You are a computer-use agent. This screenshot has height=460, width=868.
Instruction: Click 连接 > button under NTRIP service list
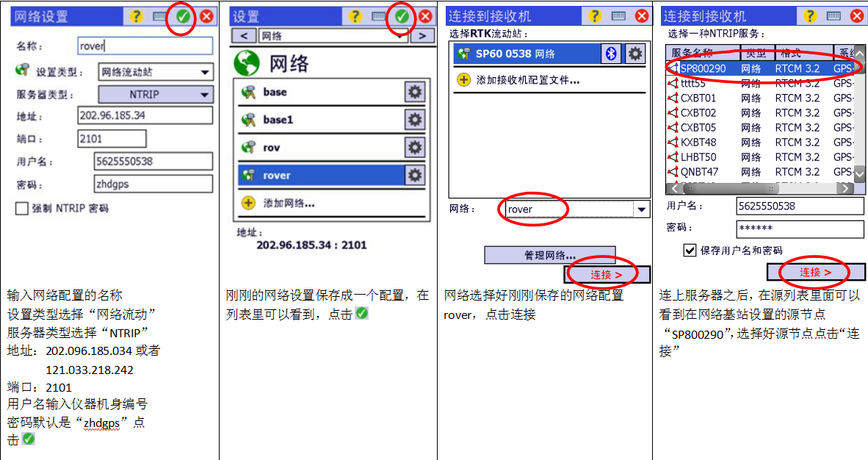pos(815,272)
